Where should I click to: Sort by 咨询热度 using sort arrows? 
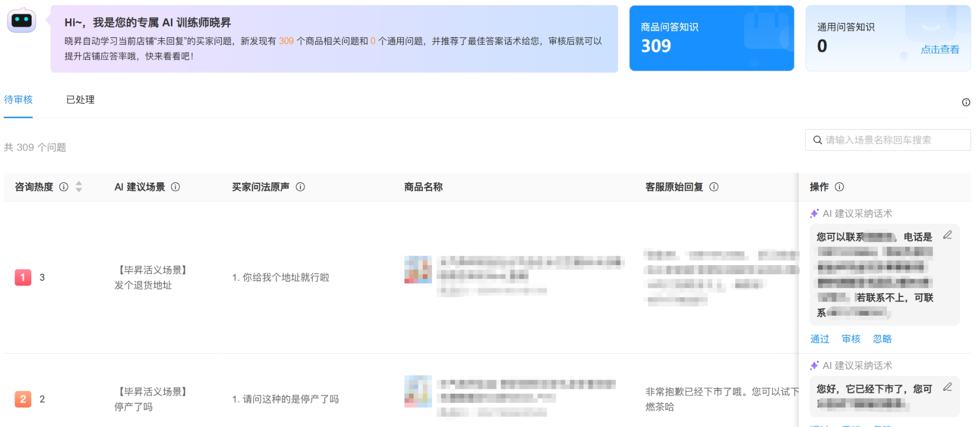[x=79, y=187]
